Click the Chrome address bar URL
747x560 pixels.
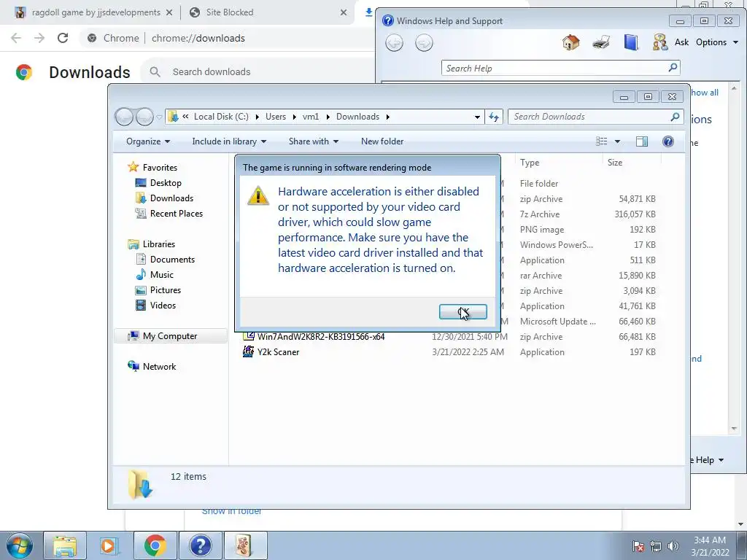[198, 38]
